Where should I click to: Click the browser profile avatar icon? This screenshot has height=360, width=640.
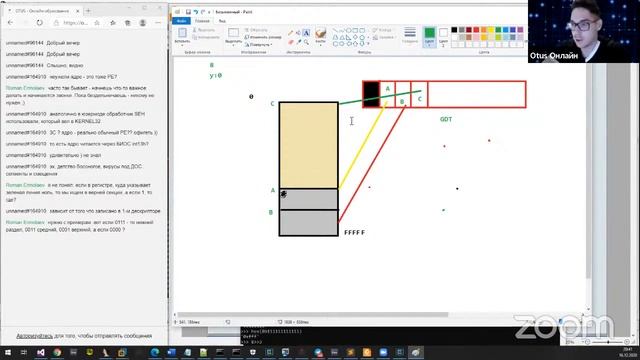pyautogui.click(x=142, y=23)
